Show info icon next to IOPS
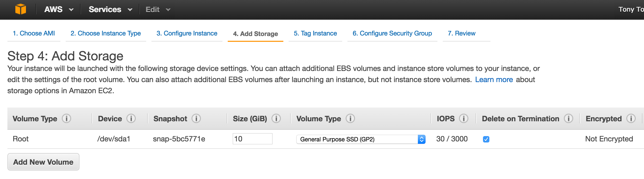644x179 pixels. 464,118
